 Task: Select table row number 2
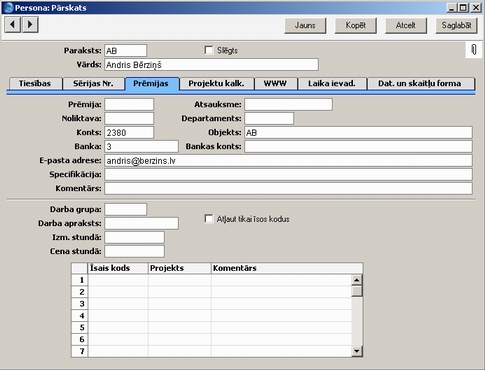click(x=80, y=292)
